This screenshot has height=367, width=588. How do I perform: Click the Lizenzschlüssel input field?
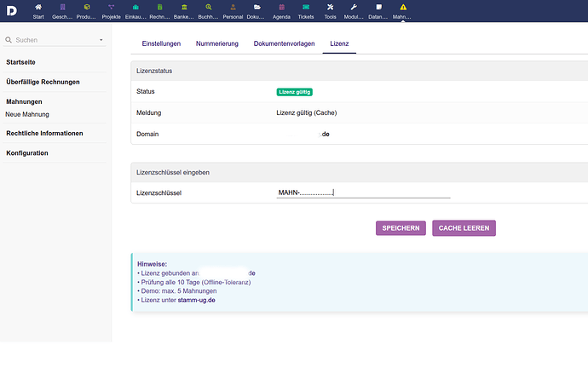click(362, 192)
